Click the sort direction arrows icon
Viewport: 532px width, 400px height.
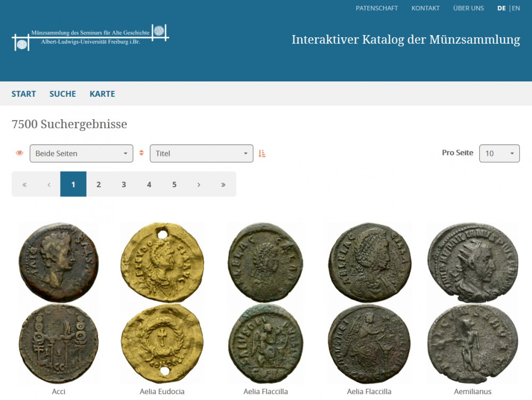(x=142, y=153)
